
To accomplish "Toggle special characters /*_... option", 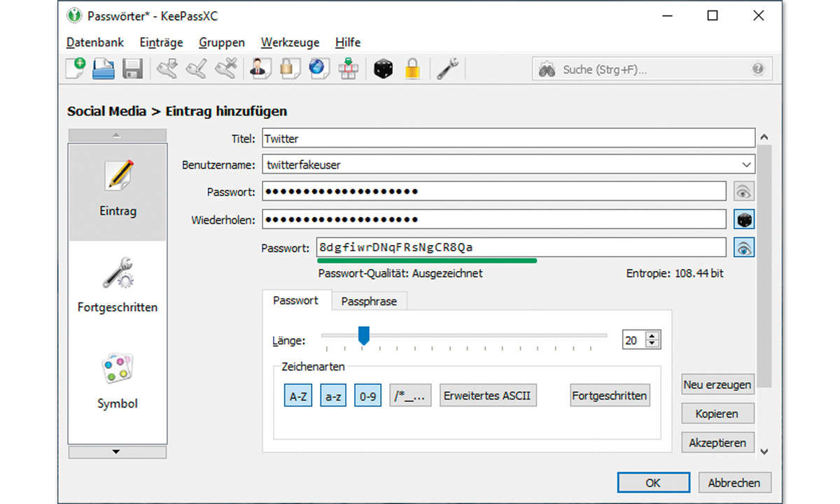I will click(x=411, y=396).
